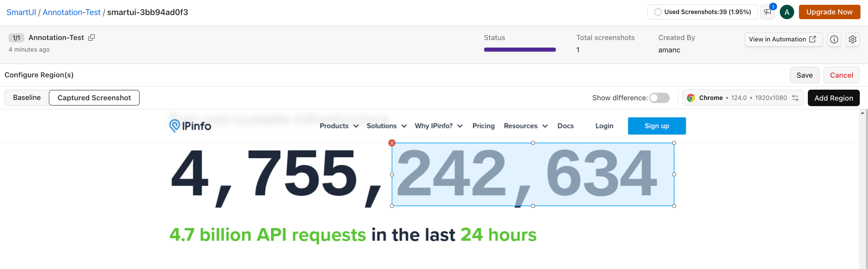
Task: Expand the Why IPinfo? dropdown
Action: click(x=439, y=126)
